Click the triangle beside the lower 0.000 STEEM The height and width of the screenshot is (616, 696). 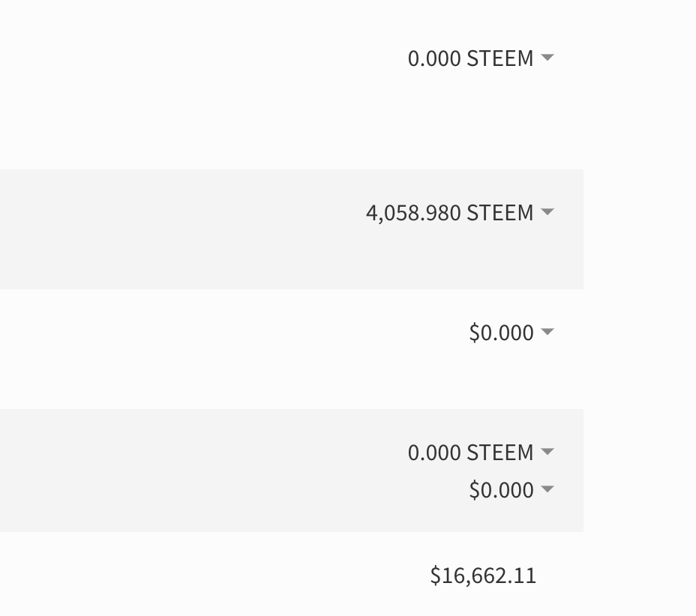pyautogui.click(x=547, y=451)
